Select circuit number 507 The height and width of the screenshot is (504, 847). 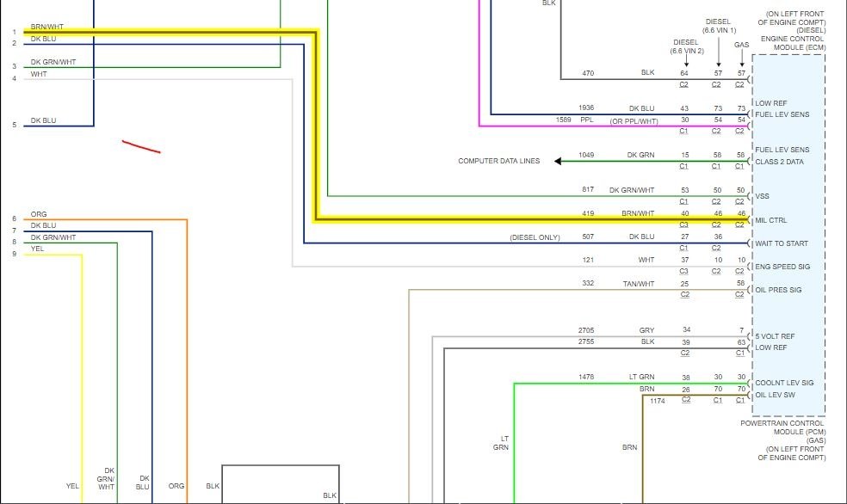(x=588, y=237)
